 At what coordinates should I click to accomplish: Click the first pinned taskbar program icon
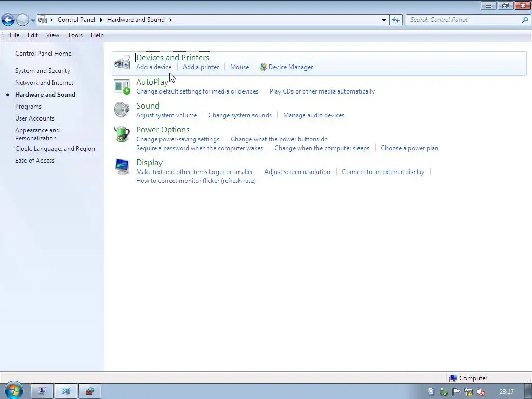coord(42,392)
